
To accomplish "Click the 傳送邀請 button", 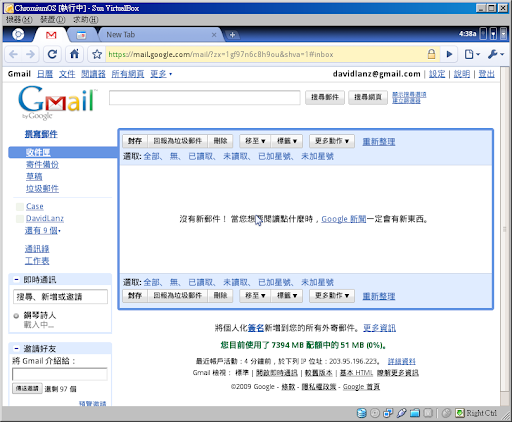I will [27, 388].
